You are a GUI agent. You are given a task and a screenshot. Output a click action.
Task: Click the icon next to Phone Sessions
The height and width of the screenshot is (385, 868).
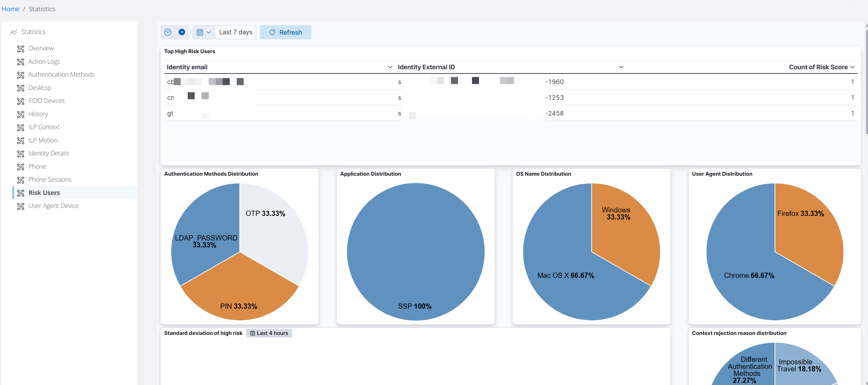[21, 180]
